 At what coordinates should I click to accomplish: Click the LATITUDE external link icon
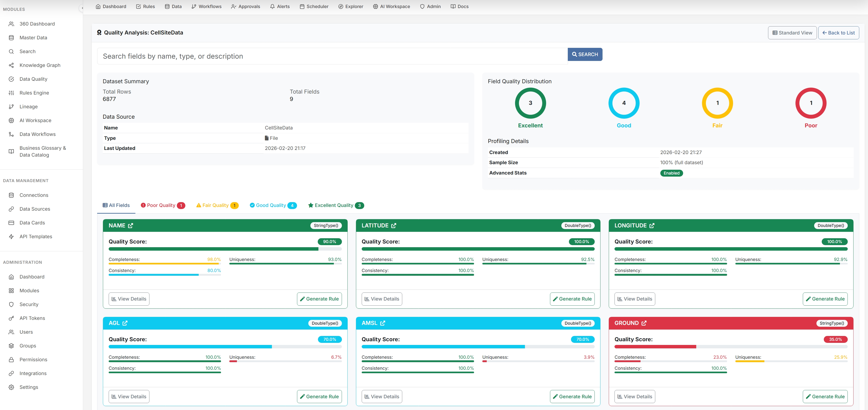pos(393,226)
